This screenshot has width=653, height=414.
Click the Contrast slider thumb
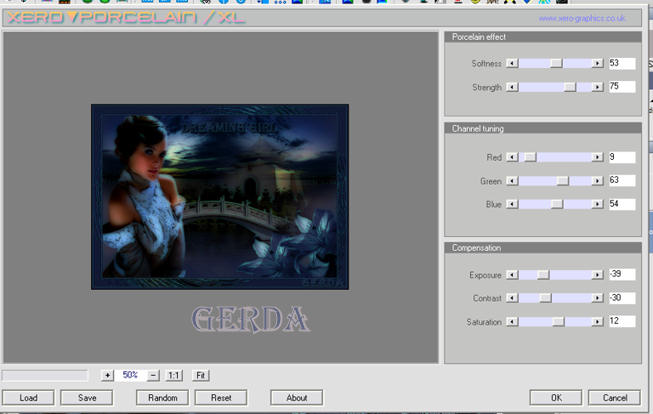tap(546, 298)
